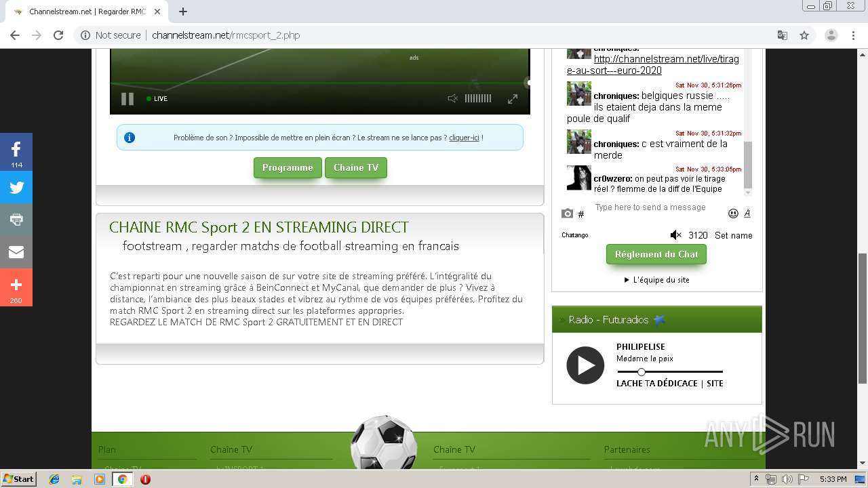Toggle chat sound mute icon
This screenshot has width=868, height=488.
[675, 235]
